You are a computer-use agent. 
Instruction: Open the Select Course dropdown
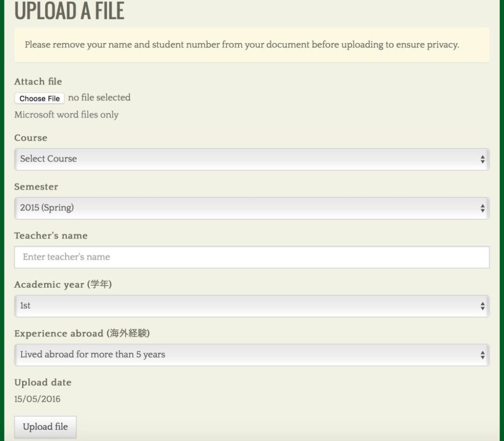click(252, 159)
